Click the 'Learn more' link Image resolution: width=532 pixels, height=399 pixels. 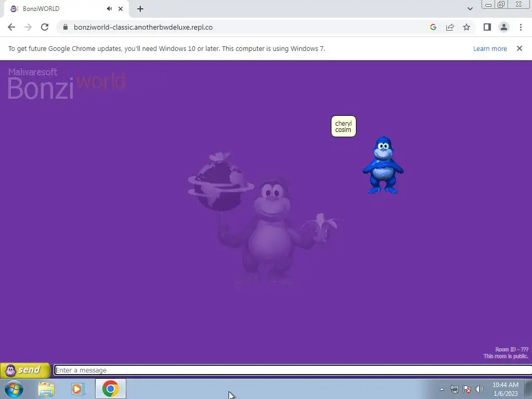490,48
